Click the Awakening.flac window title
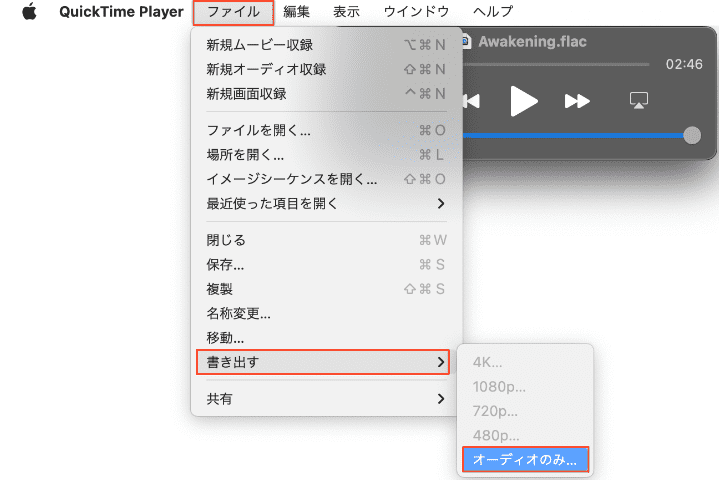The width and height of the screenshot is (719, 480). coord(532,42)
